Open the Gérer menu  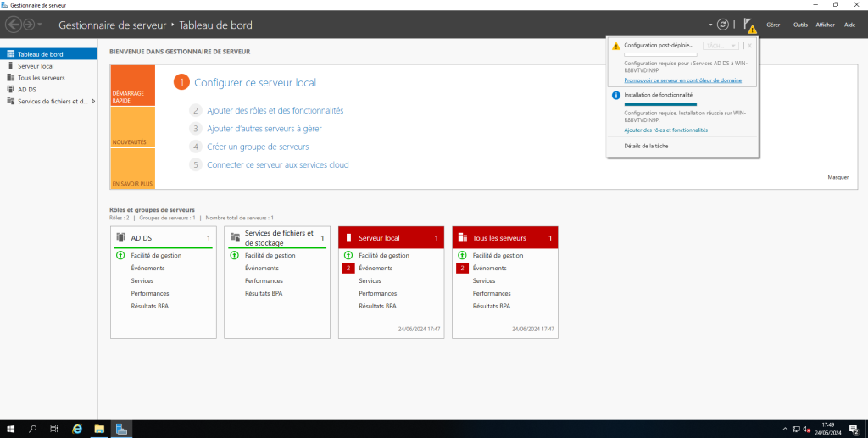pyautogui.click(x=773, y=25)
